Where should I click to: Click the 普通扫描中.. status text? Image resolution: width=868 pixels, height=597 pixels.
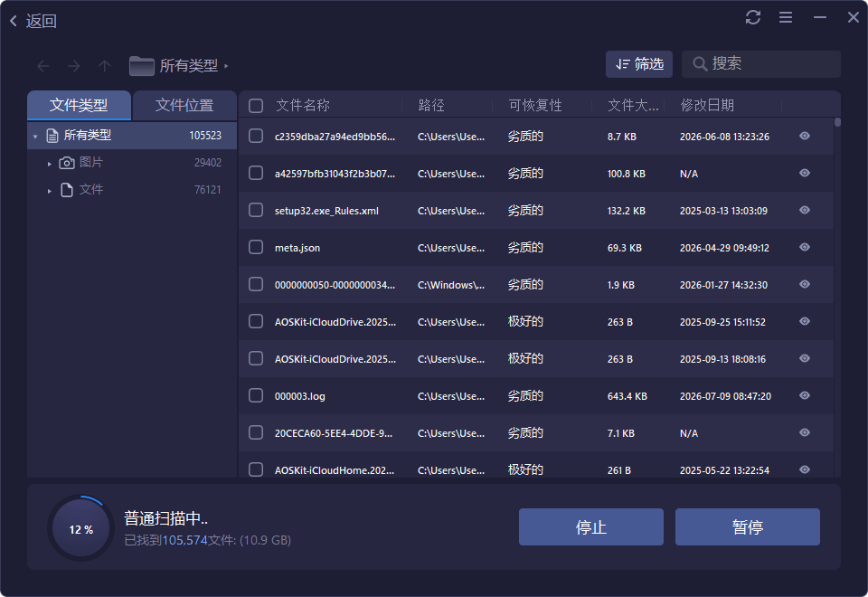click(x=166, y=518)
